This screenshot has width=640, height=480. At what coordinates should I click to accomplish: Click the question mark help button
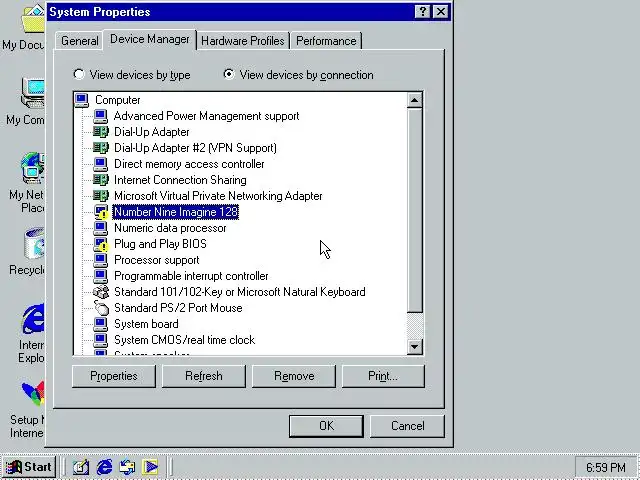pyautogui.click(x=423, y=11)
